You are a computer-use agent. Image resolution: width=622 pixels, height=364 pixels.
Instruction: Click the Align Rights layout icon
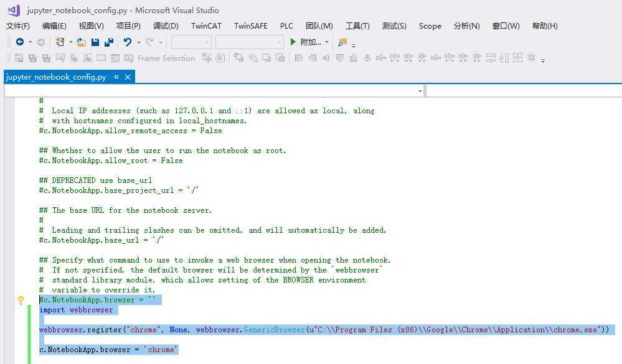point(313,58)
